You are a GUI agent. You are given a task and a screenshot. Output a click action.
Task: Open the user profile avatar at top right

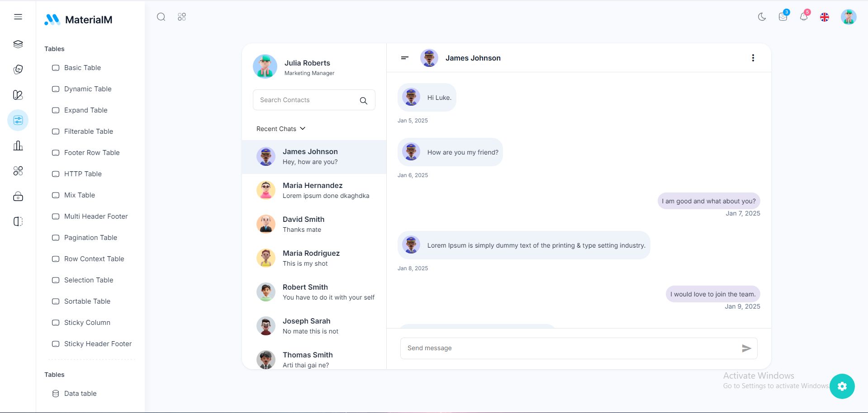[x=849, y=17]
